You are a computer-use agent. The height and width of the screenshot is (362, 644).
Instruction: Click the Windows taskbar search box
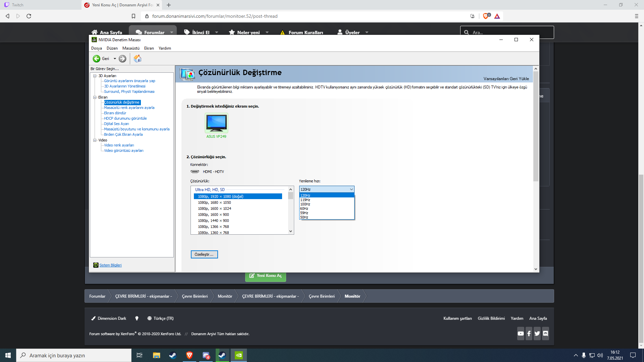click(x=74, y=355)
